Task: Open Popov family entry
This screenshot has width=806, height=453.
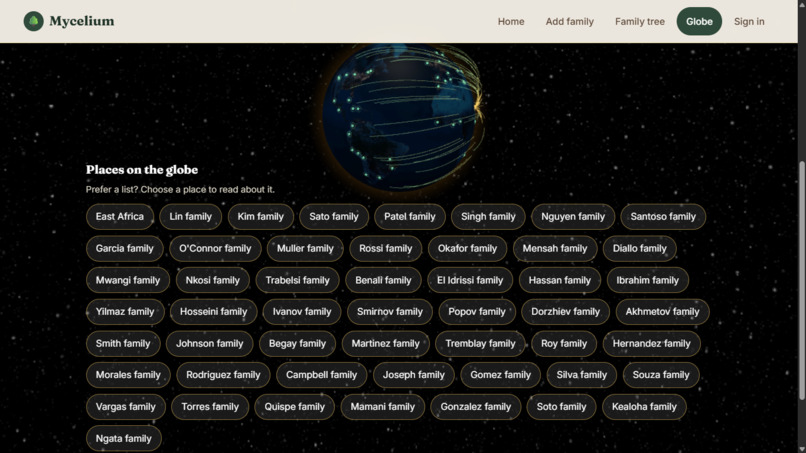Action: (477, 312)
